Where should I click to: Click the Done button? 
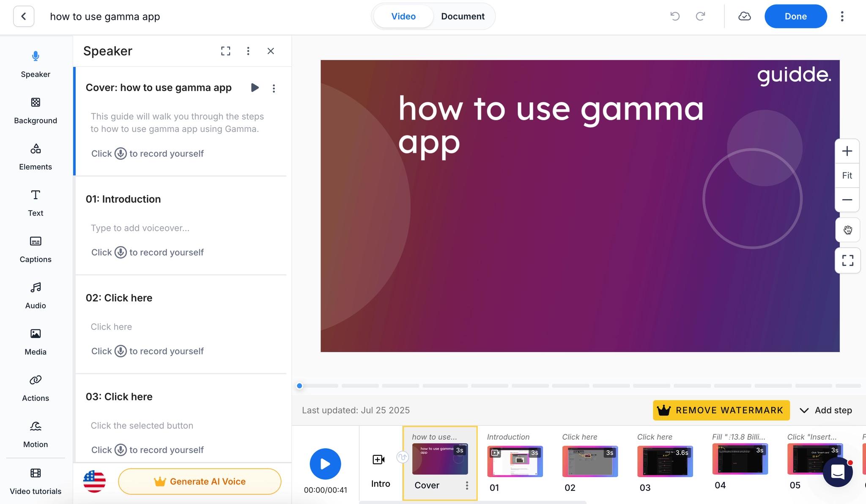[795, 16]
